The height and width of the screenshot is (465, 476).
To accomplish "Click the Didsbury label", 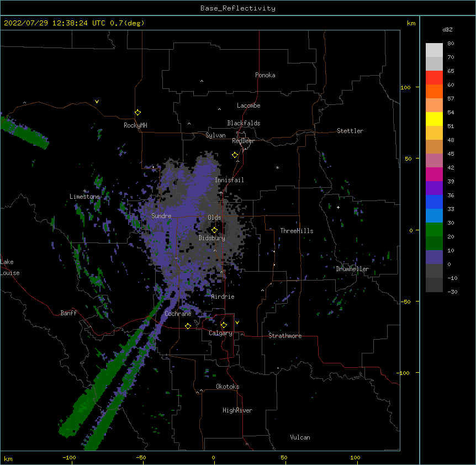I will coord(212,238).
